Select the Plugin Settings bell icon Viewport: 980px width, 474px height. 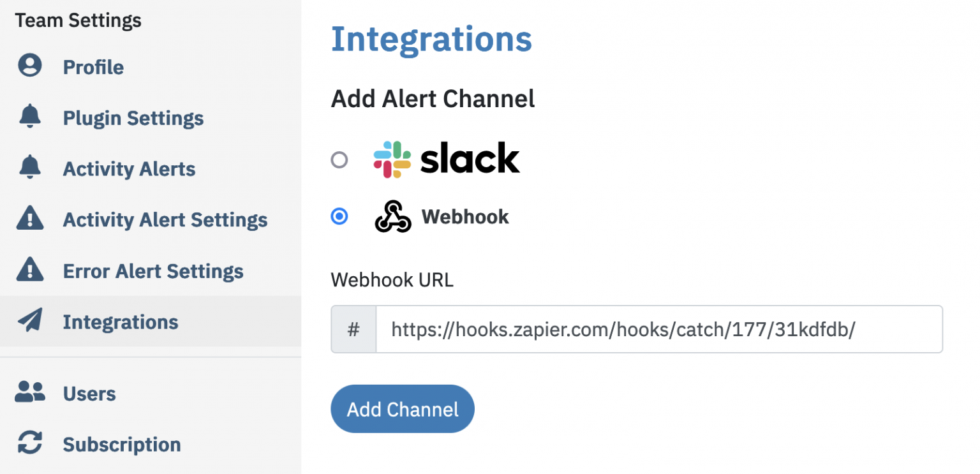29,117
